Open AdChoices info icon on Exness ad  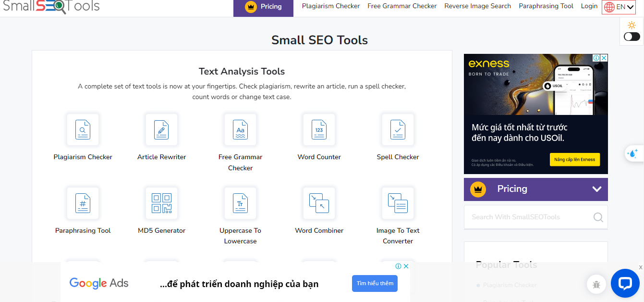596,58
